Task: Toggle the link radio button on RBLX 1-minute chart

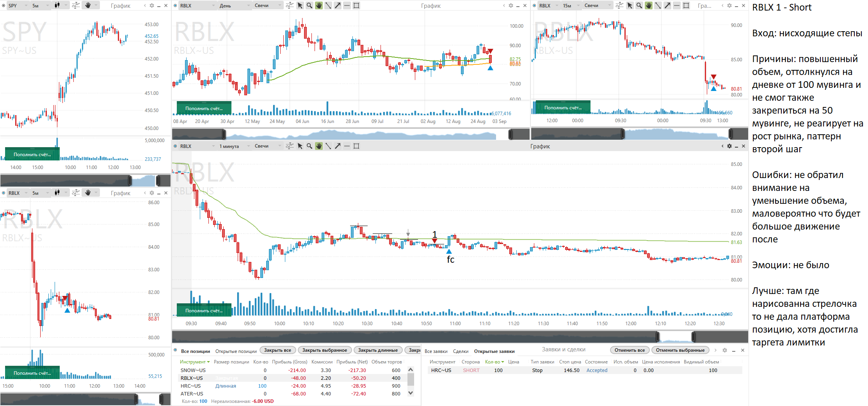Action: point(175,146)
